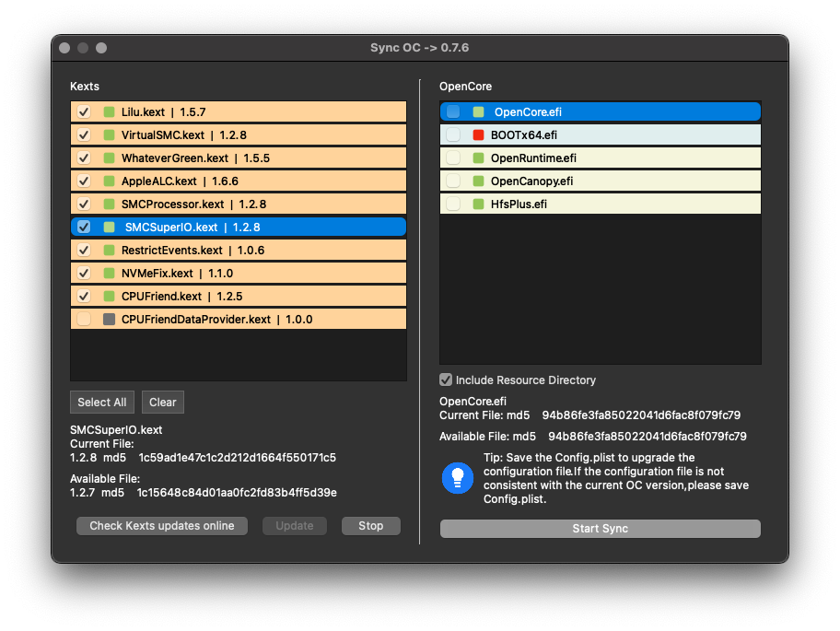Uncheck NVMeFix.kext checkbox
This screenshot has width=840, height=631.
click(x=84, y=274)
